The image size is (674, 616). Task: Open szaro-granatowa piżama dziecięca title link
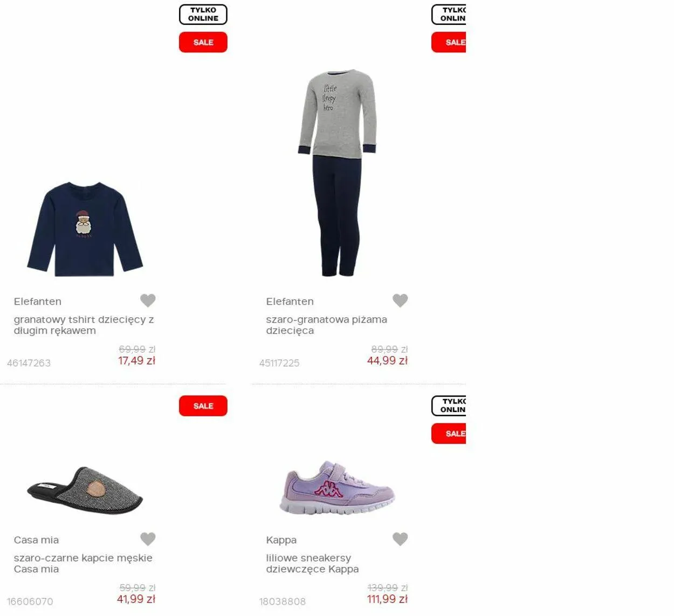(x=326, y=325)
